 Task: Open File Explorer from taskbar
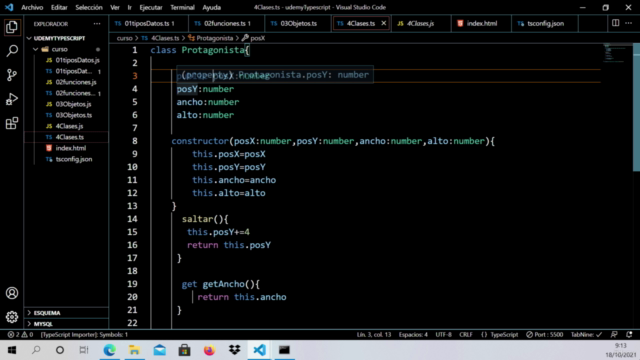134,350
